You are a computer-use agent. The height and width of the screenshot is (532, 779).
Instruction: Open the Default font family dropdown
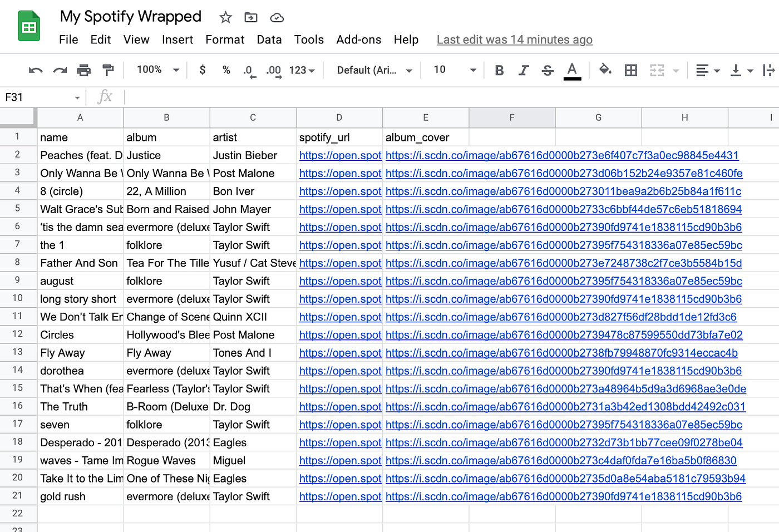tap(374, 70)
